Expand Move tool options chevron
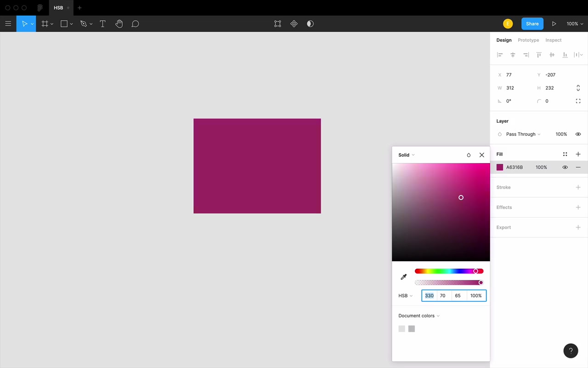The height and width of the screenshot is (368, 588). click(x=32, y=24)
